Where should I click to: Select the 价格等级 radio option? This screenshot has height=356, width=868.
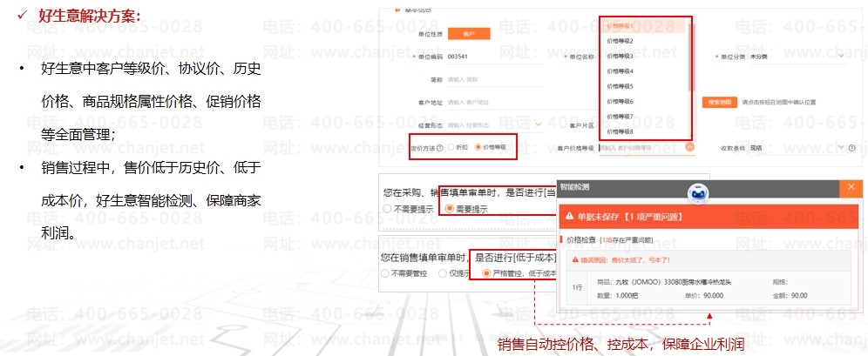tap(478, 148)
